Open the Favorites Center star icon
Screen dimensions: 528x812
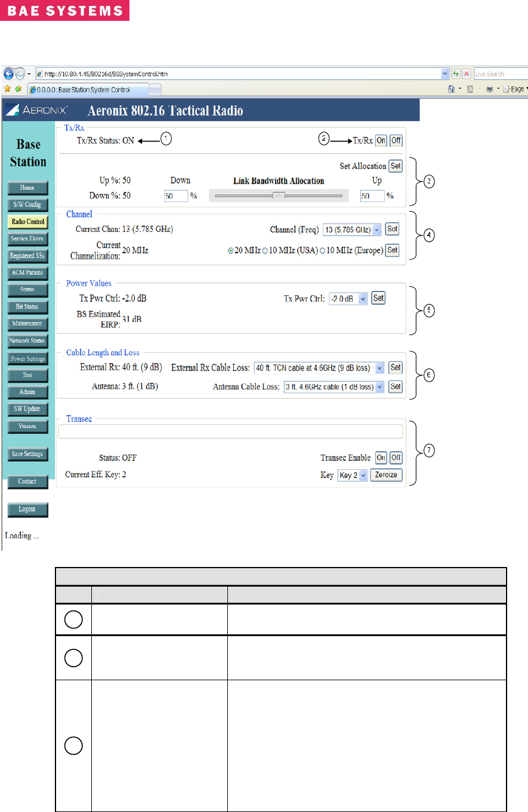[x=8, y=88]
